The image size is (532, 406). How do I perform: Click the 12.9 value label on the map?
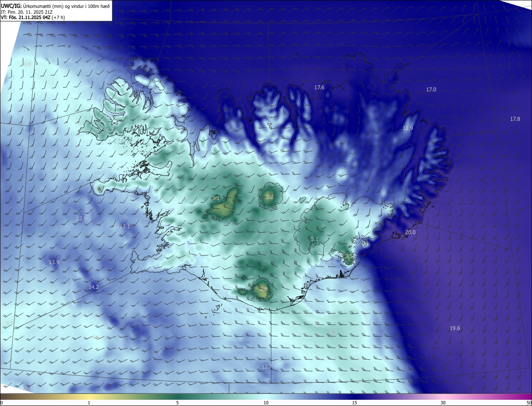point(81,218)
